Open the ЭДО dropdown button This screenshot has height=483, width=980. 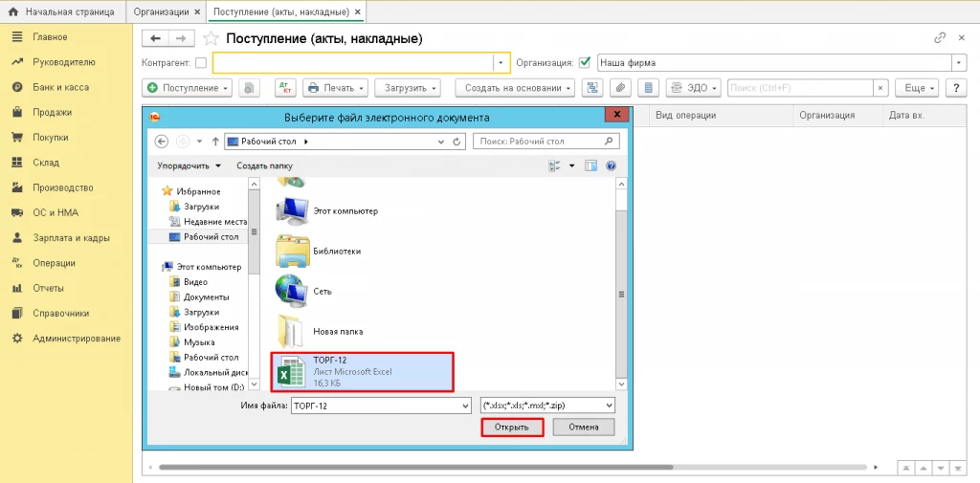(694, 88)
